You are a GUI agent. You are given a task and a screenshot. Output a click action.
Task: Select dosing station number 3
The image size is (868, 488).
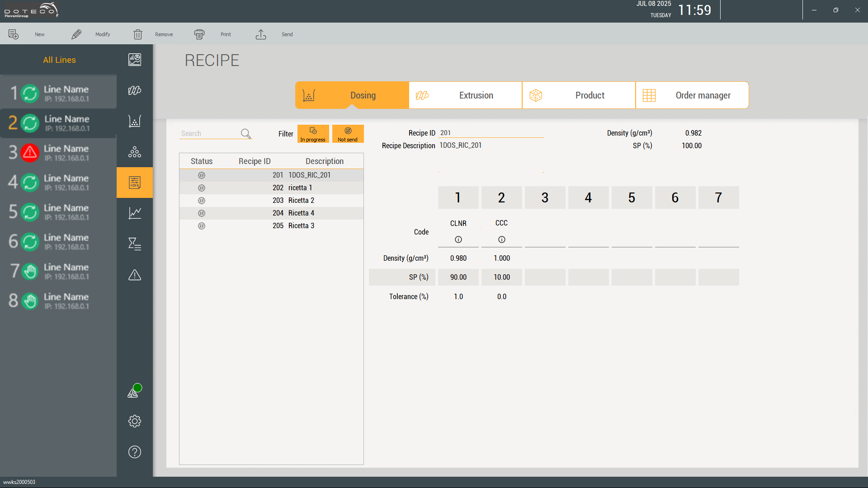tap(545, 197)
